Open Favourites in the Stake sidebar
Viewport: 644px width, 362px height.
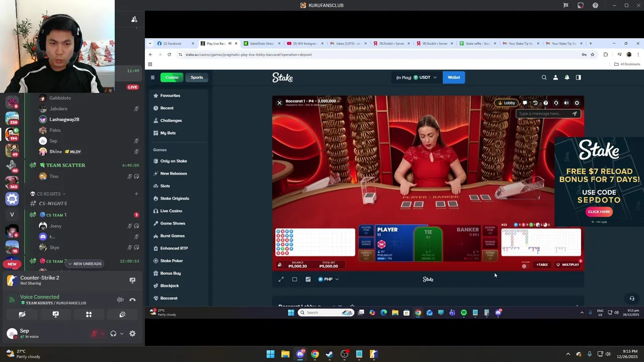170,96
